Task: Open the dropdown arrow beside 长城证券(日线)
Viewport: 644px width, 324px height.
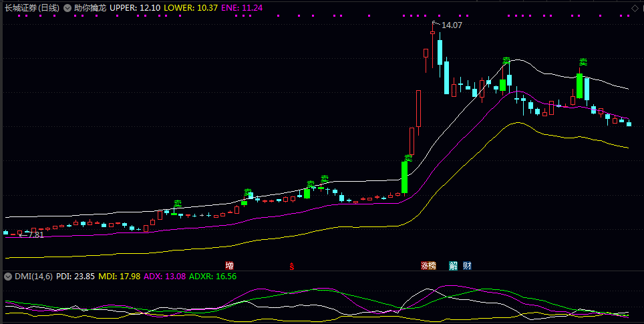Action: (67, 8)
